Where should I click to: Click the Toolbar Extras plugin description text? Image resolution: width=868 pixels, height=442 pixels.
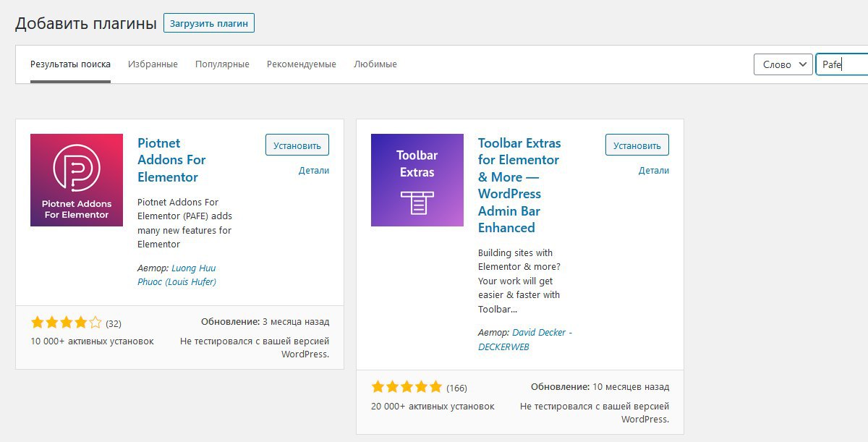[519, 281]
